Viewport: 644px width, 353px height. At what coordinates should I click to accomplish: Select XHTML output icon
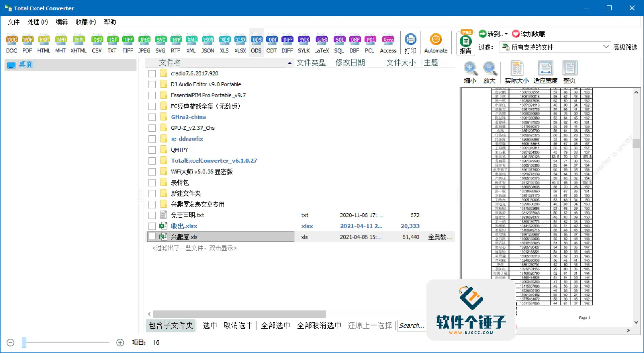79,43
